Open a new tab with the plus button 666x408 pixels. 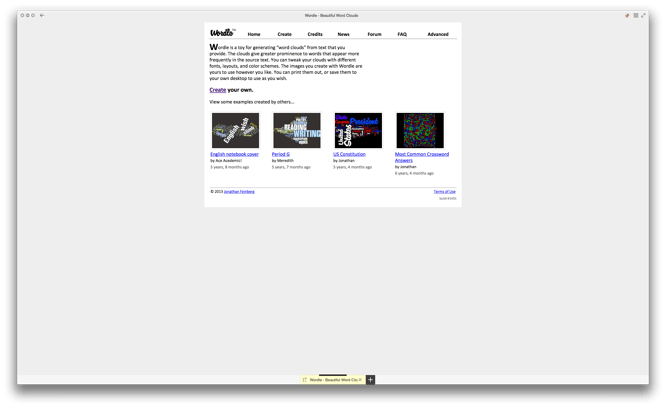click(x=370, y=380)
